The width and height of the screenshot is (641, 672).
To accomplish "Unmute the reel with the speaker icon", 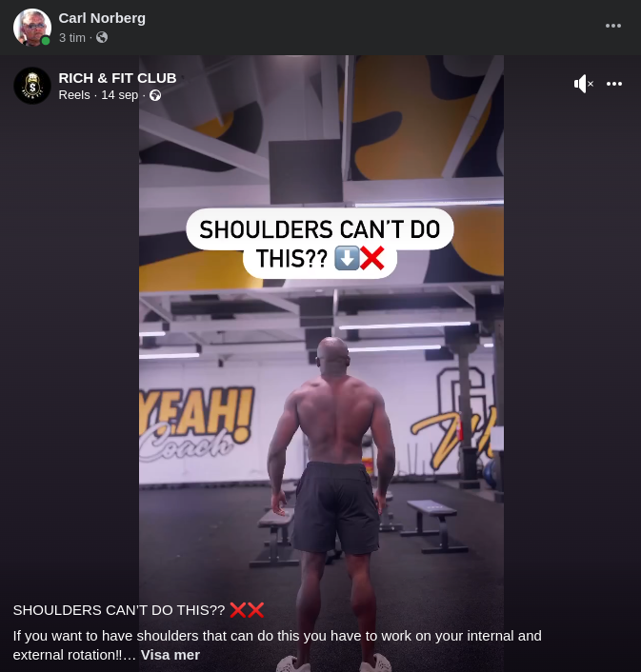I will [x=584, y=84].
